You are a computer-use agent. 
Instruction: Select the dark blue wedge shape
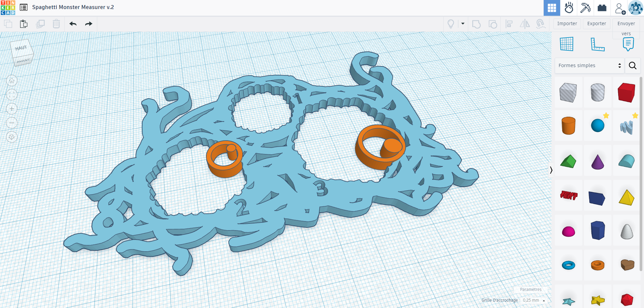pos(597,198)
